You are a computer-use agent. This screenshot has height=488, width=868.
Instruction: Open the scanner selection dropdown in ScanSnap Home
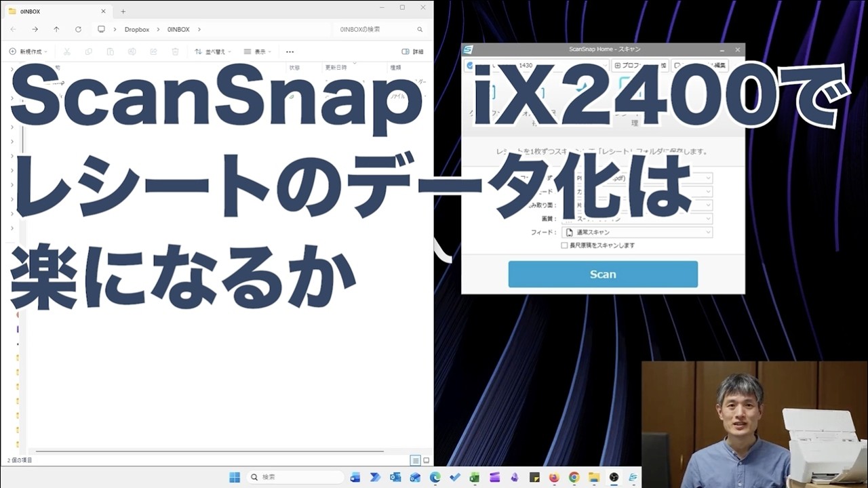tap(536, 66)
